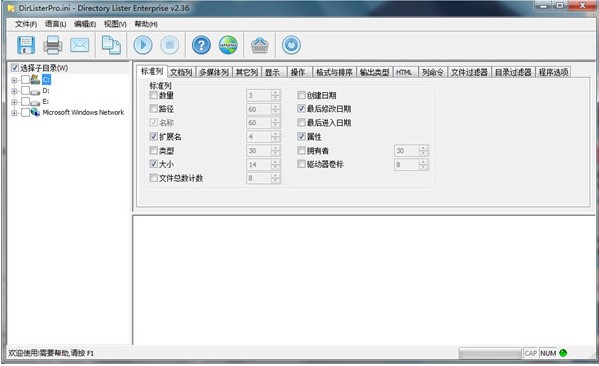Enable the 拥有者 checkbox

point(301,150)
